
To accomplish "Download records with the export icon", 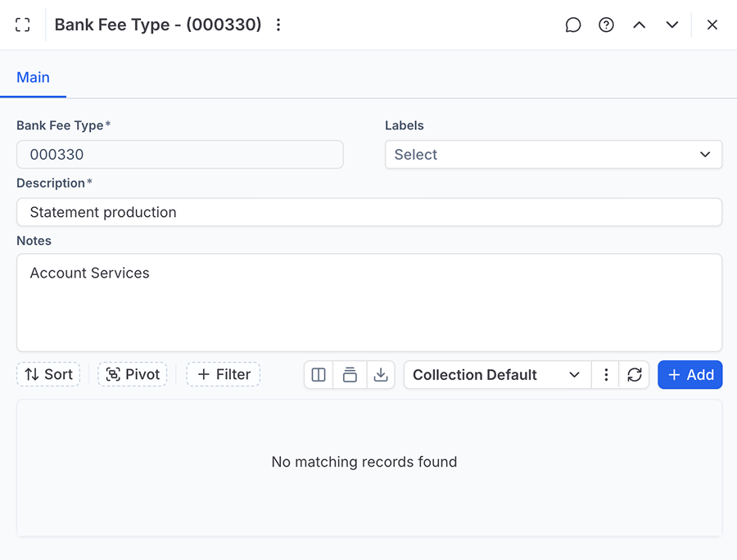I will [381, 375].
